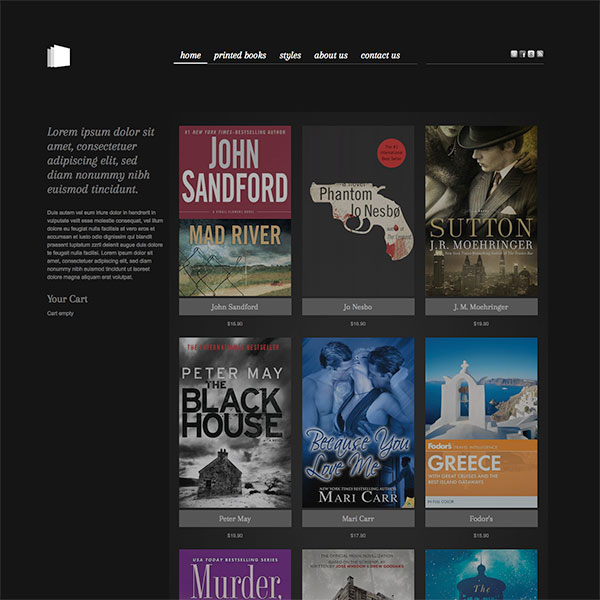
Task: Click the price under John Sandford
Action: 235,324
